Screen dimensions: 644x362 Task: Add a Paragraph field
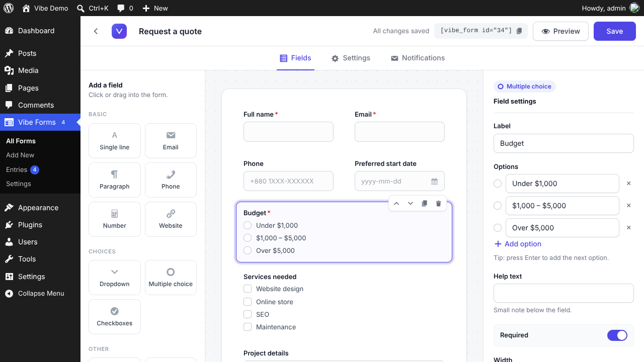pos(115,180)
